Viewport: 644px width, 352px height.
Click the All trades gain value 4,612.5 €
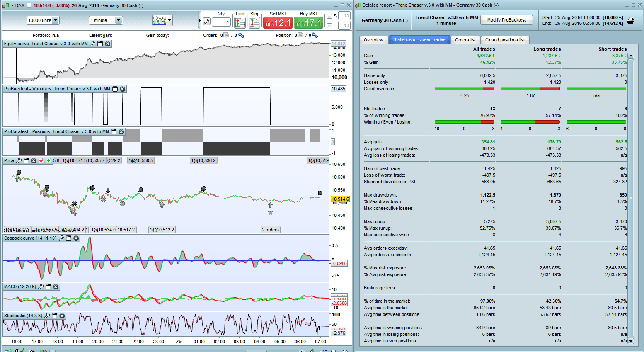[x=486, y=56]
